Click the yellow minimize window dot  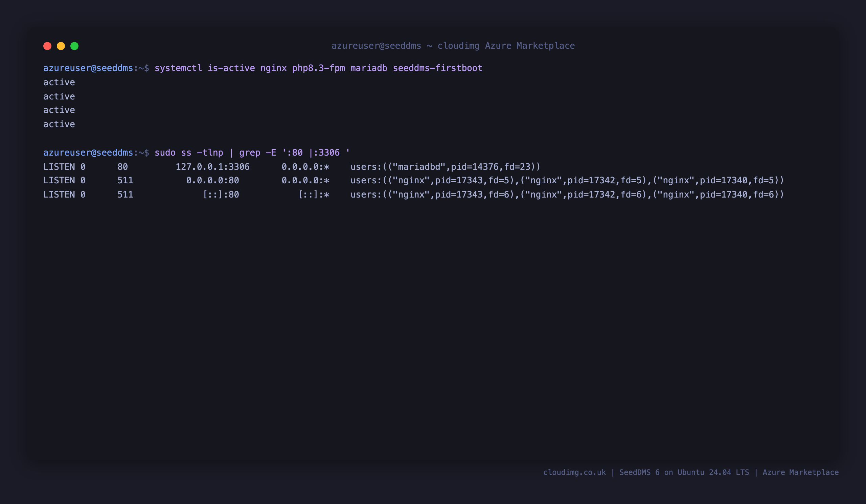coord(61,46)
